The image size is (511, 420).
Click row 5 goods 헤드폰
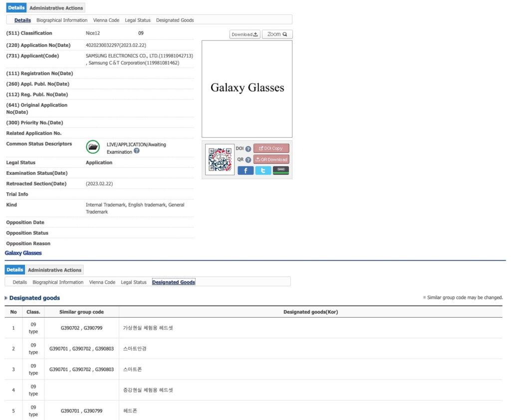click(x=130, y=411)
